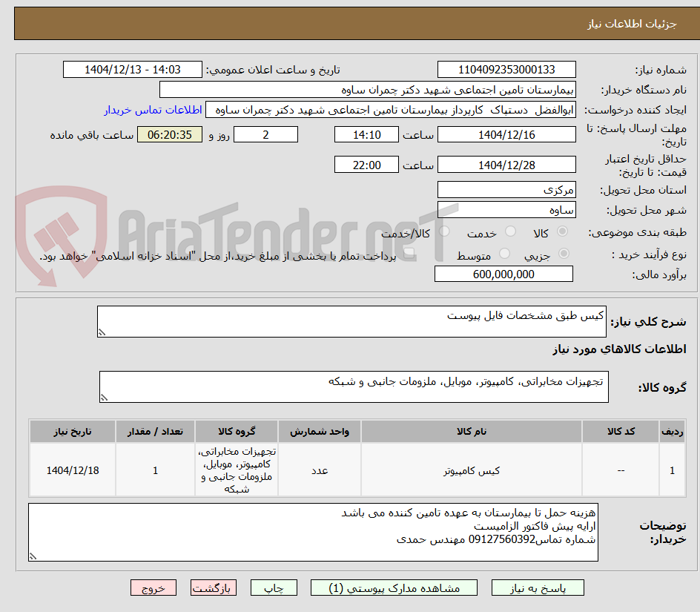Select the کالا radio button

563,231
